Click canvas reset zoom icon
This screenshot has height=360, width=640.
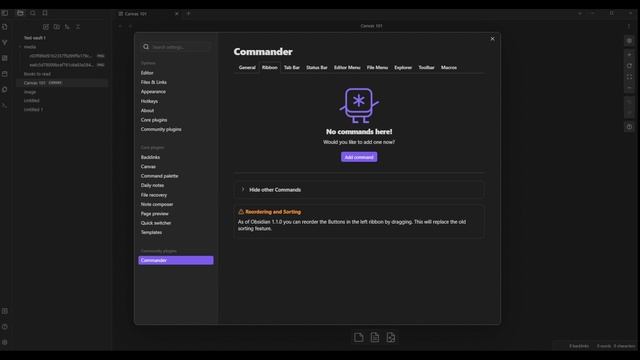(629, 66)
